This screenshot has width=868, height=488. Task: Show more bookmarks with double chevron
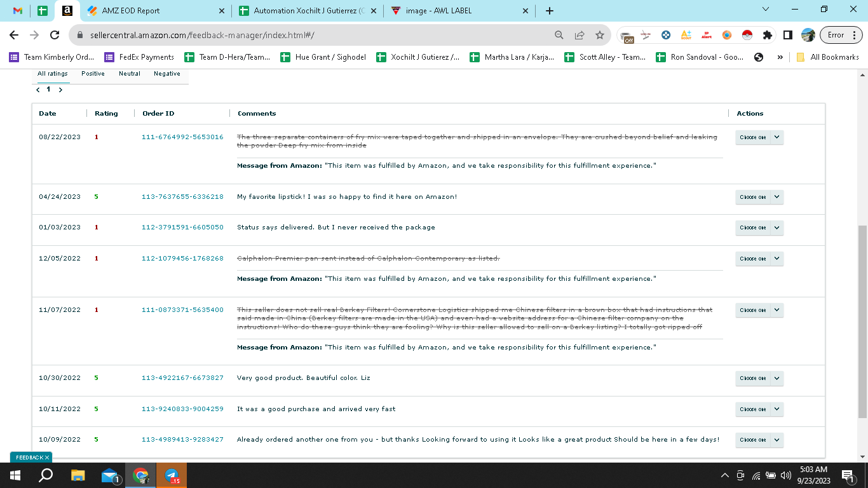pyautogui.click(x=780, y=57)
